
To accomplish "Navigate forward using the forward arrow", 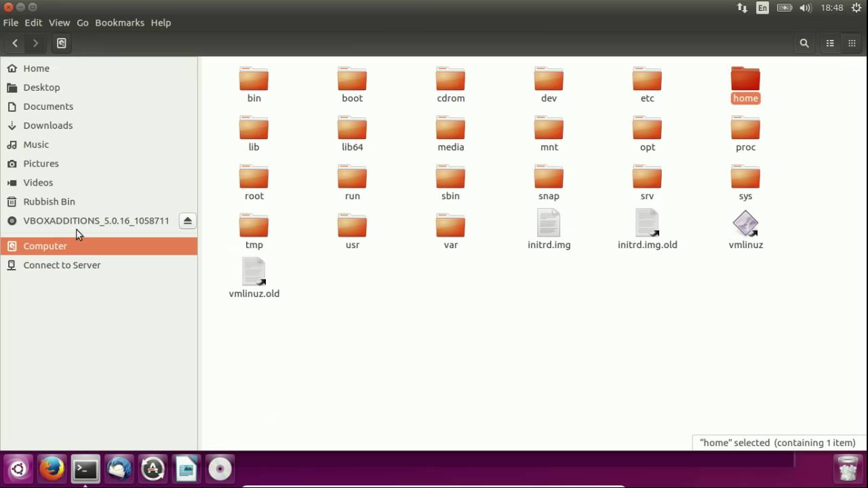I will pos(35,43).
